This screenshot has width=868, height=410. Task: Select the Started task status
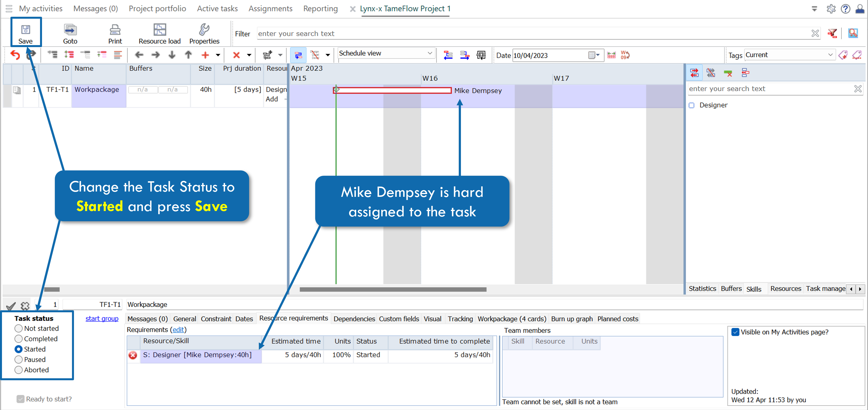pyautogui.click(x=19, y=349)
